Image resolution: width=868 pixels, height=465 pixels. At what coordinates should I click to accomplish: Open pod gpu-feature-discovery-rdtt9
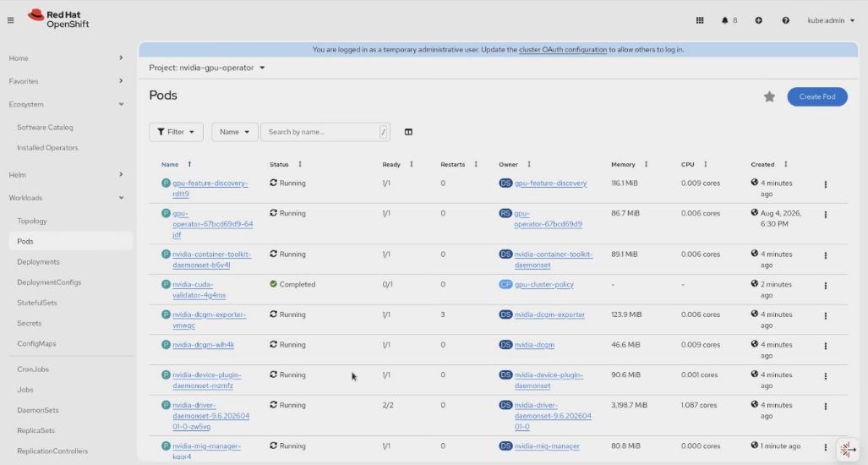[210, 189]
